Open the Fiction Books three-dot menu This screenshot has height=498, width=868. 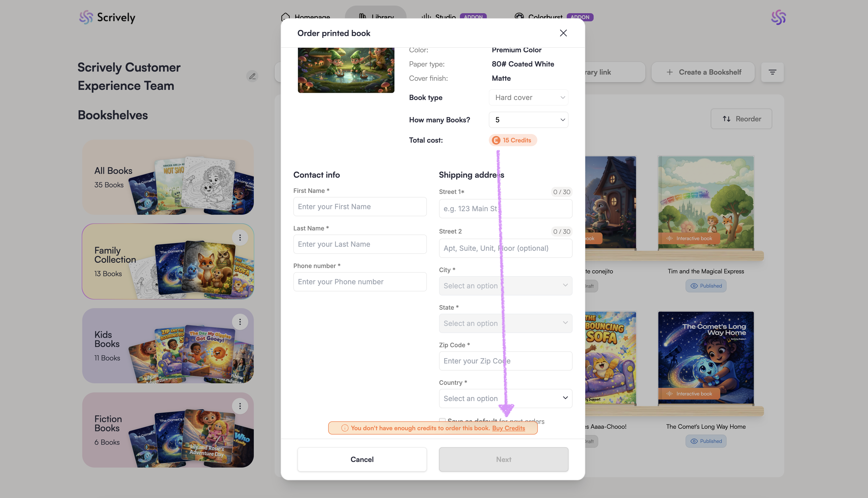point(240,406)
